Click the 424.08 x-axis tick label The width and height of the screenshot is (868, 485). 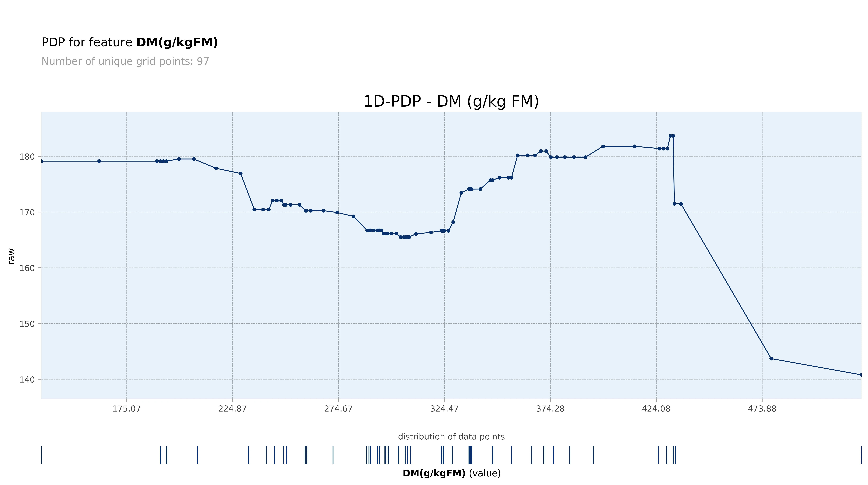[x=656, y=409]
